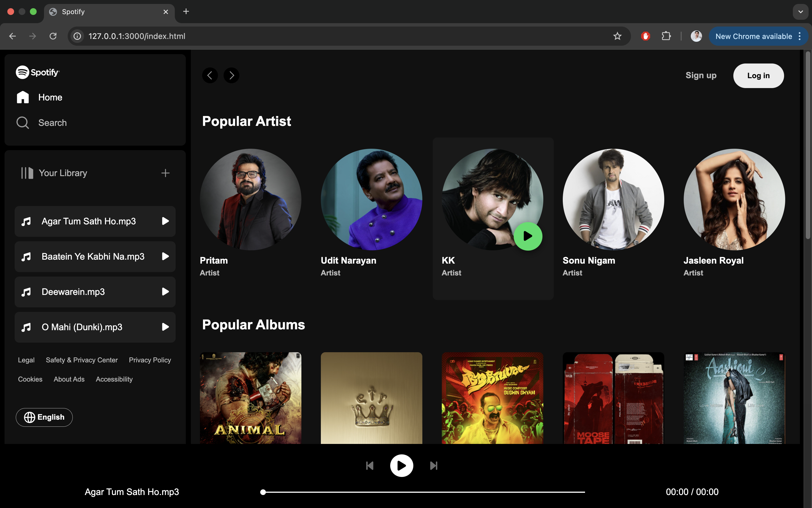Image resolution: width=812 pixels, height=508 pixels.
Task: Click the page vertical scrollbar
Action: (x=808, y=145)
